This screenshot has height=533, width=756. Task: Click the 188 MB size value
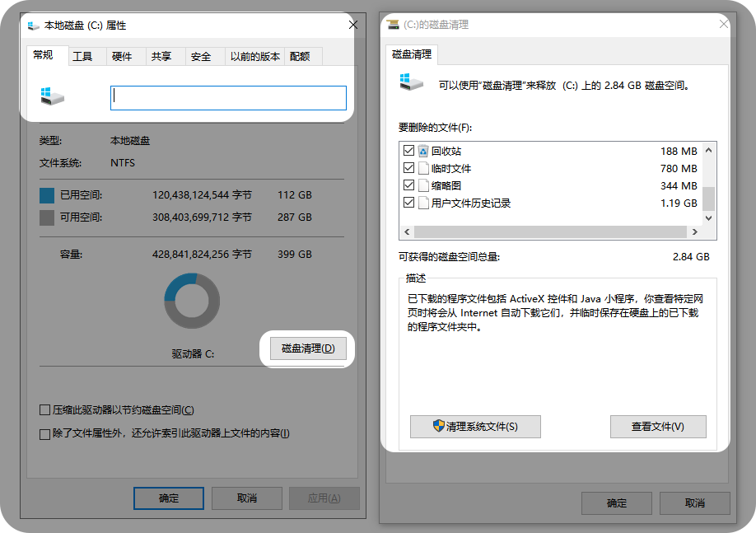[x=679, y=151]
